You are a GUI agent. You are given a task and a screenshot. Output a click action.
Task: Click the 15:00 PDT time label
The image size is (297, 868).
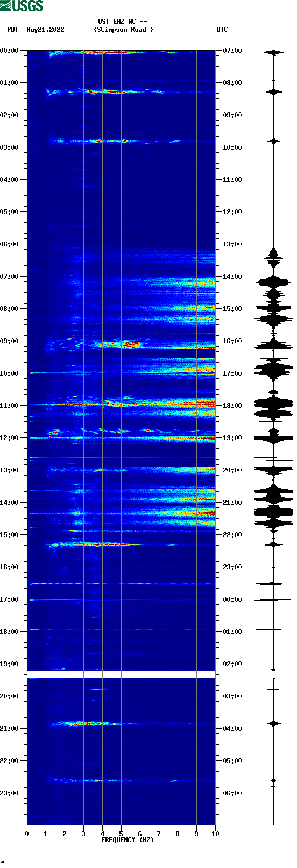9,535
